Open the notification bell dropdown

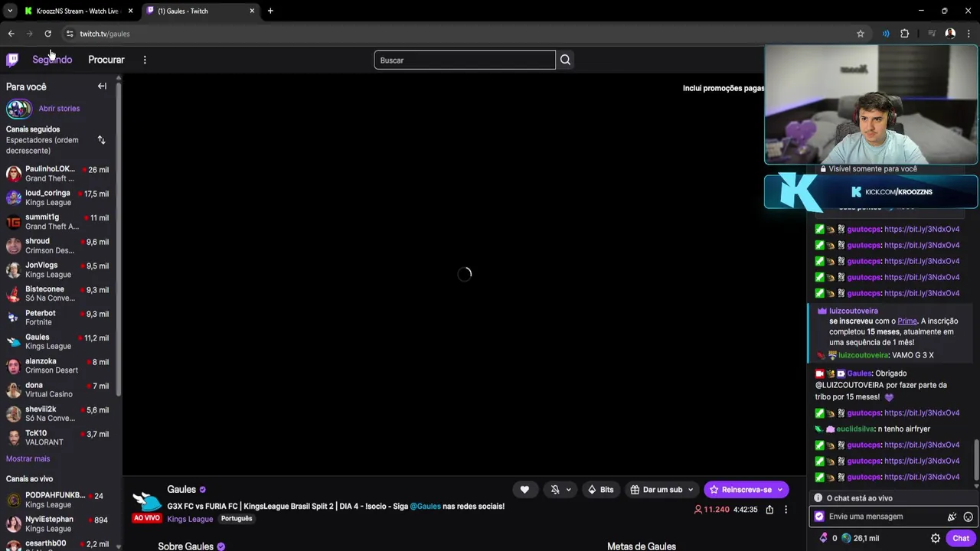(x=561, y=490)
